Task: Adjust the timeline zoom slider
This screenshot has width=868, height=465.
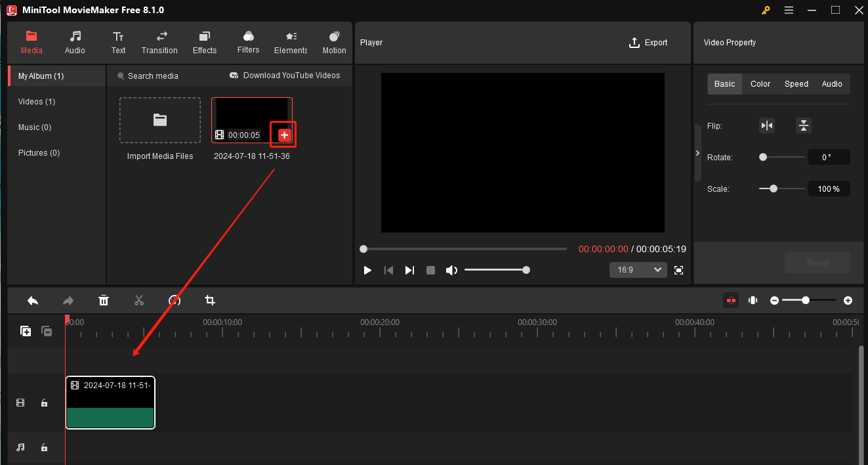Action: 809,300
